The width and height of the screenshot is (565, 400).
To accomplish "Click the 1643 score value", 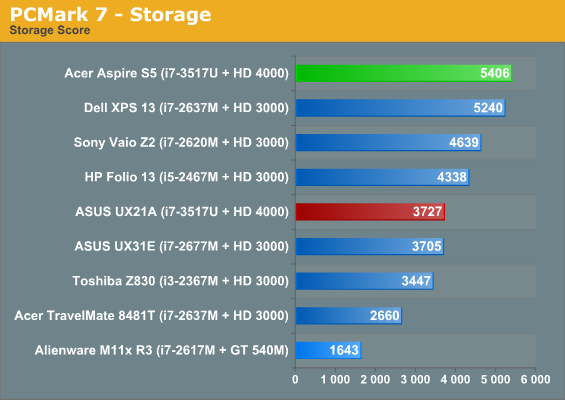I will (344, 350).
